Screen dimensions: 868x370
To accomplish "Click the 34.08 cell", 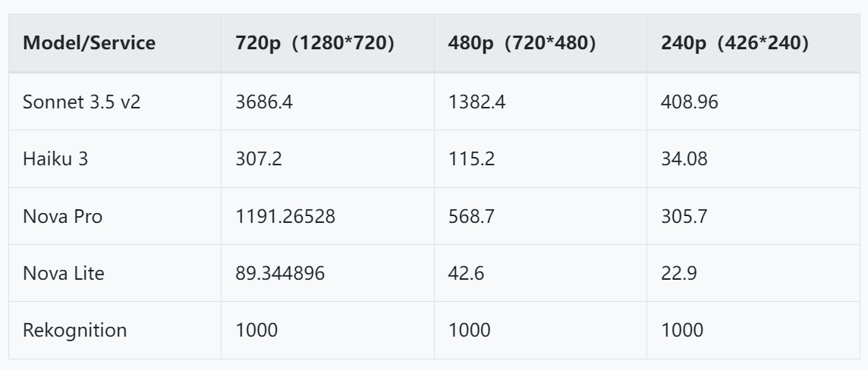I will (x=684, y=158).
